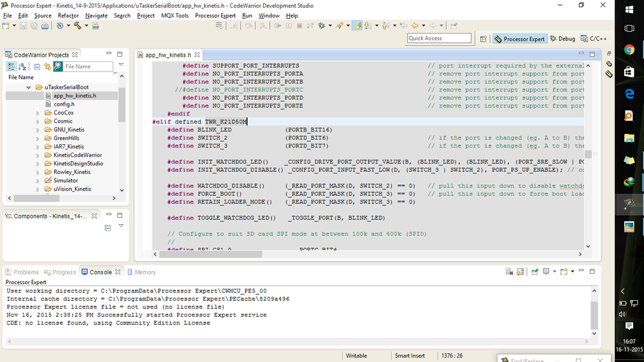Toggle Scroll Lock in Console panel
Image resolution: width=644 pixels, height=362 pixels.
pos(520,272)
